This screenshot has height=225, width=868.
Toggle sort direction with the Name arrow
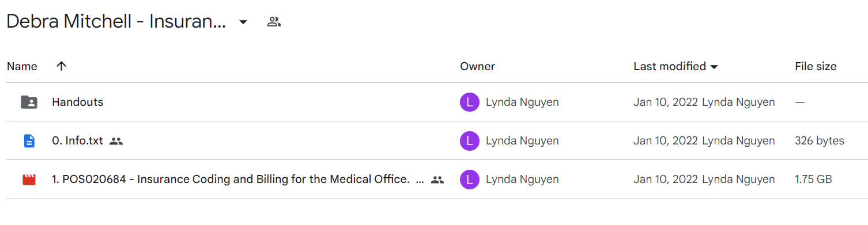pos(62,66)
